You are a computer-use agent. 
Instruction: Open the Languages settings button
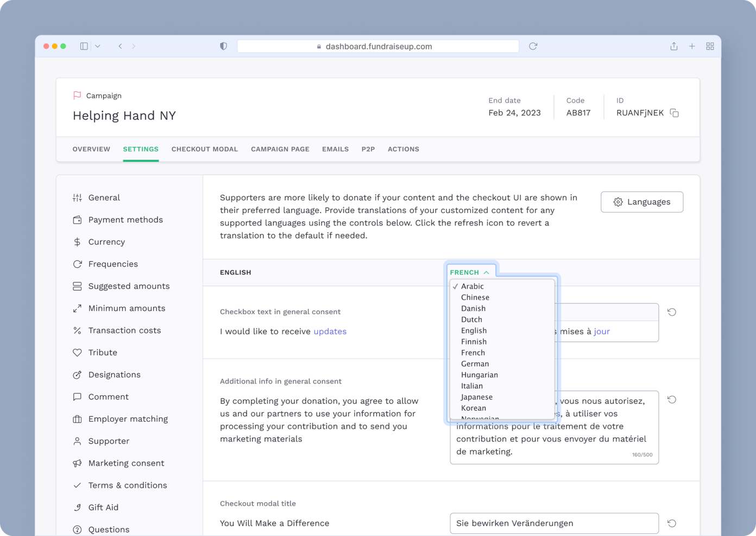pyautogui.click(x=641, y=202)
